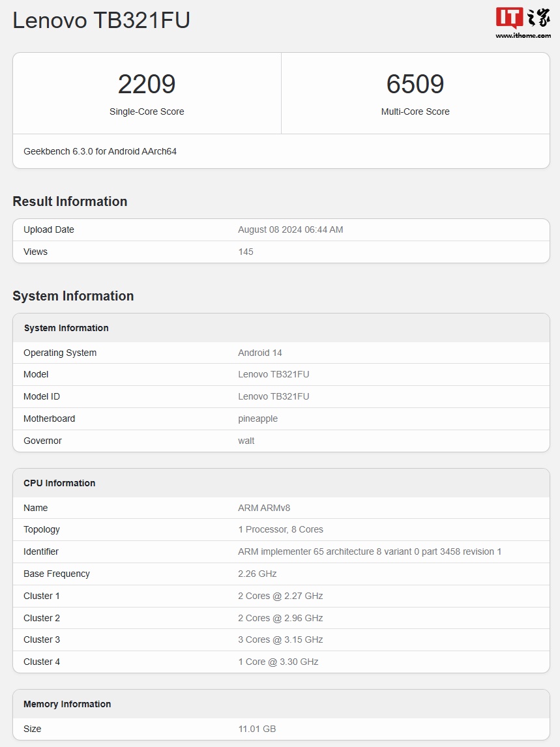Viewport: 560px width, 747px height.
Task: Select the Cluster 4 1 Core entry
Action: (x=278, y=662)
